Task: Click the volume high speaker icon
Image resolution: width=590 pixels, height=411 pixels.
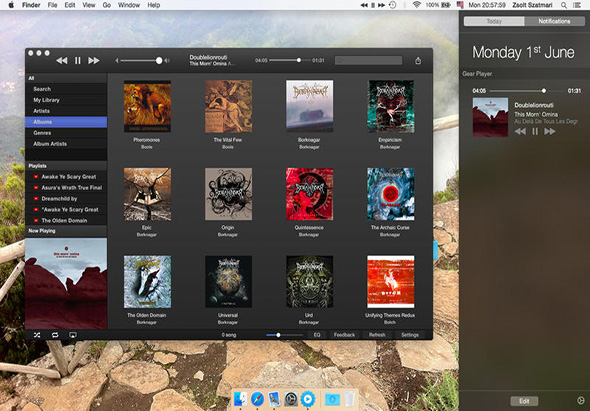Action: coord(167,61)
